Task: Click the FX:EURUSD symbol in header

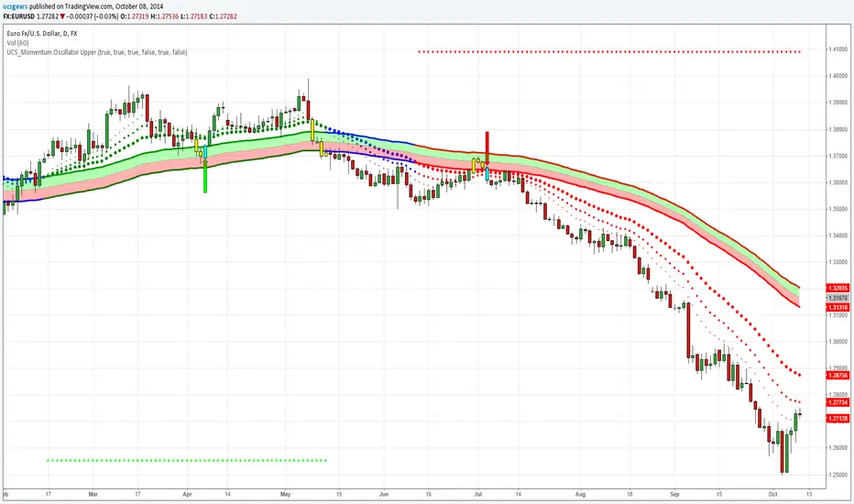Action: coord(19,16)
